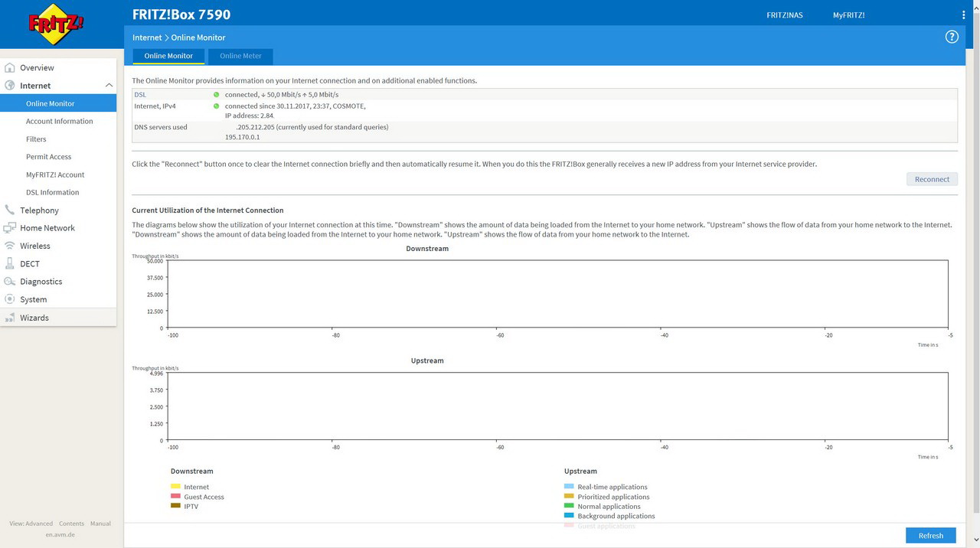
Task: Open the Manual link in footer
Action: pyautogui.click(x=100, y=524)
